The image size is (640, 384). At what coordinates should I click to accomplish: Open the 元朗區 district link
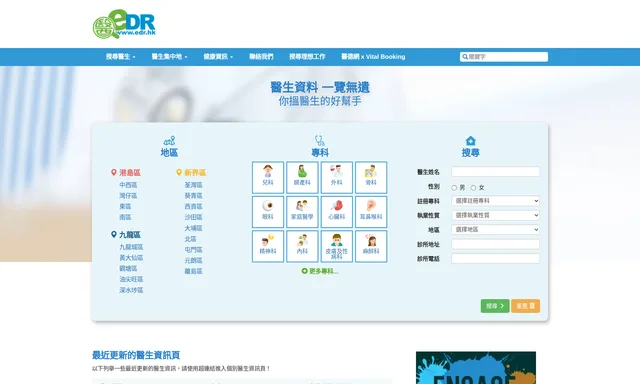pos(193,260)
